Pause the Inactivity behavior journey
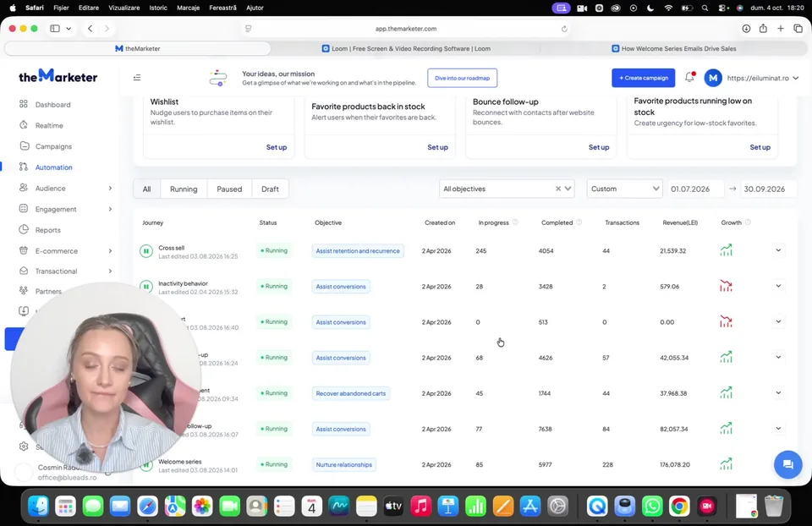Image resolution: width=812 pixels, height=526 pixels. pyautogui.click(x=146, y=287)
